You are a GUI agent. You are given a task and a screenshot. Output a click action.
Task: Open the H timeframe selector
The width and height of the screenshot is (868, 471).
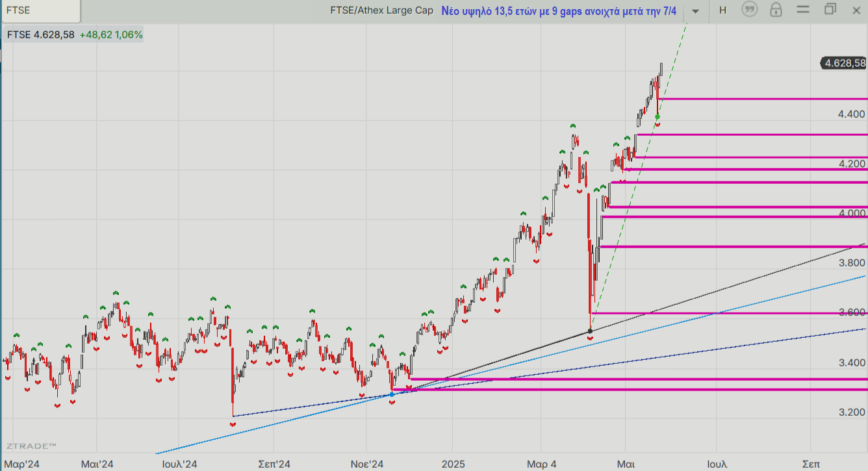coord(722,10)
